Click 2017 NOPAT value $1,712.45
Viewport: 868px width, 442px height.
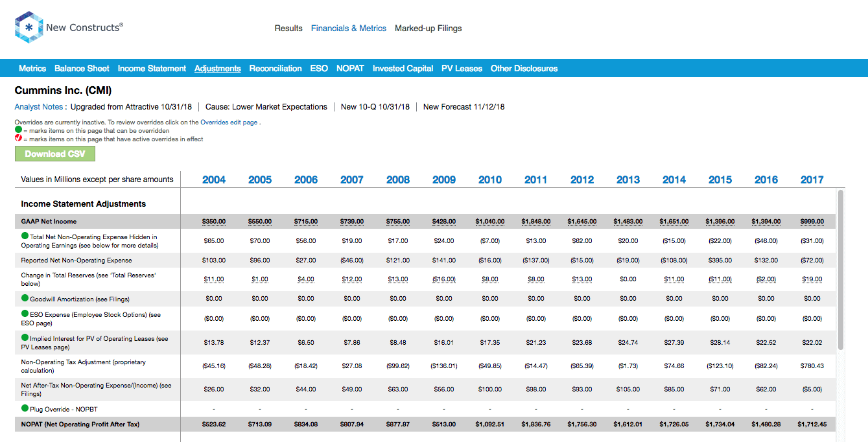click(x=812, y=425)
